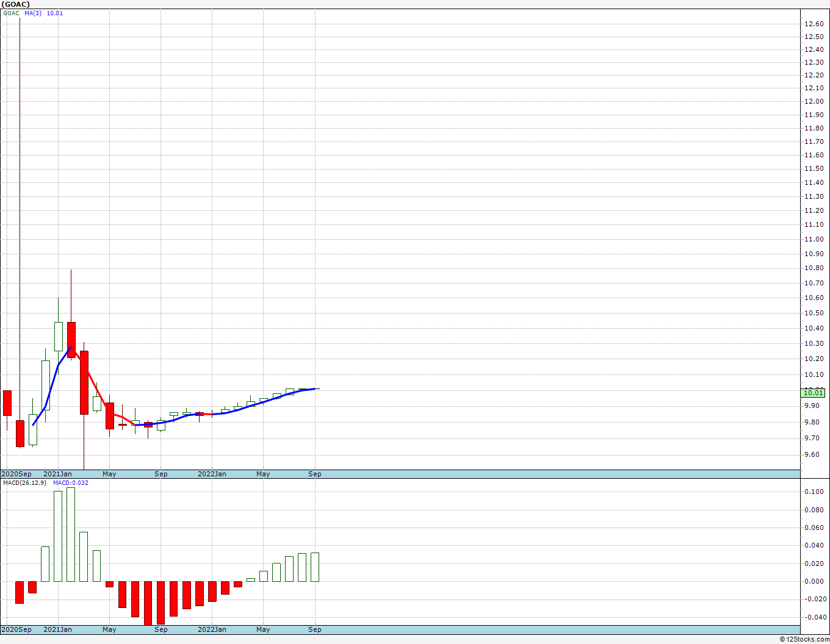Click 2020Sep on the MACD panel date axis
The image size is (830, 644).
pyautogui.click(x=16, y=629)
